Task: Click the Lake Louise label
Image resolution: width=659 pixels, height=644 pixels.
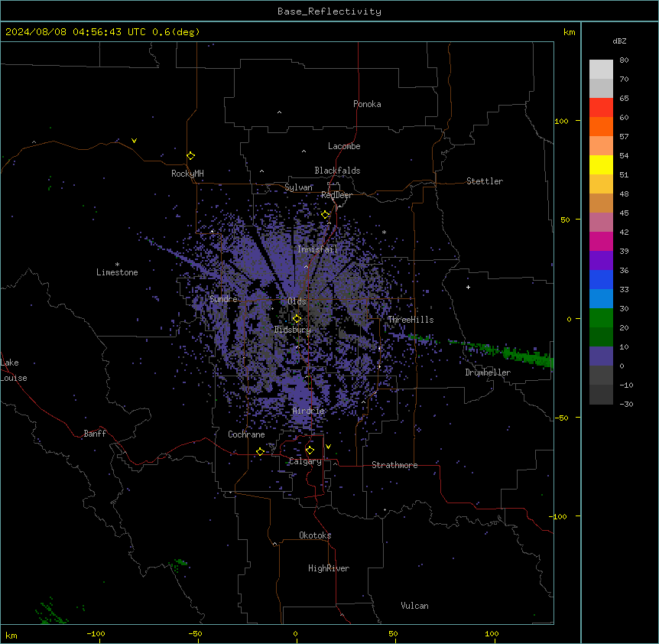Action: pos(14,370)
